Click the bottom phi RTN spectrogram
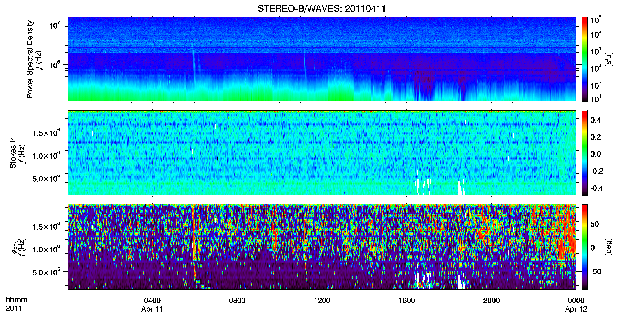The height and width of the screenshot is (332, 644). coord(322,247)
